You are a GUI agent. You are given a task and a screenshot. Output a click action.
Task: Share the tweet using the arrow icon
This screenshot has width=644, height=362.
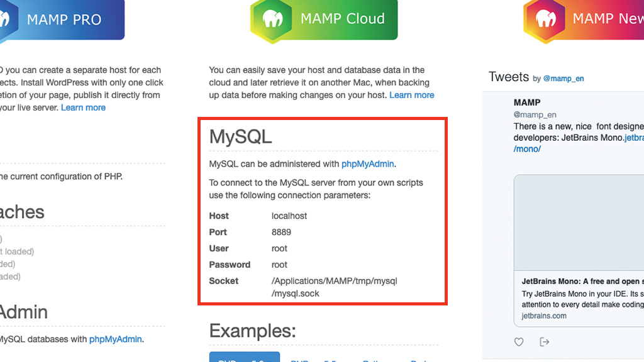544,342
